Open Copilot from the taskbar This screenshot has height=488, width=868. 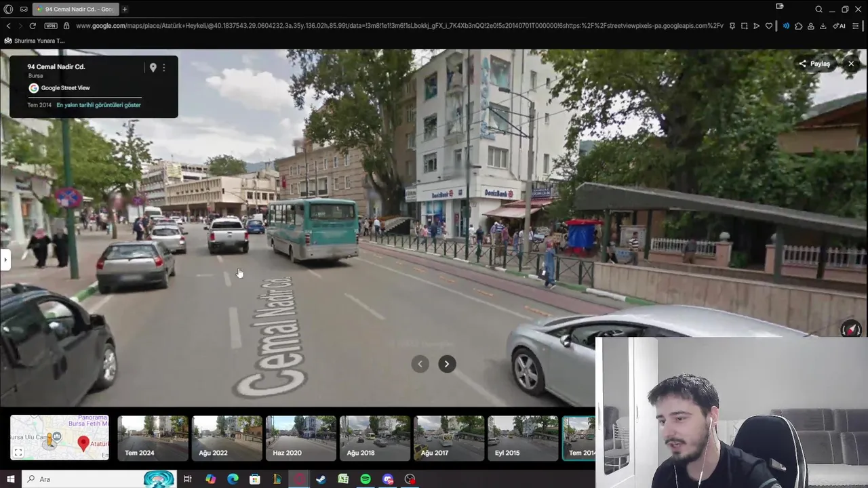tap(210, 479)
